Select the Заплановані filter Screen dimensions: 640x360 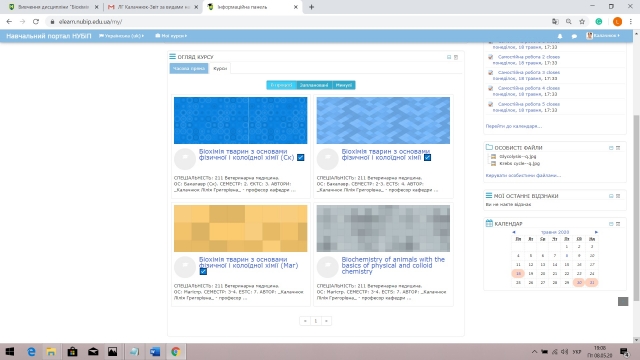[x=314, y=85]
